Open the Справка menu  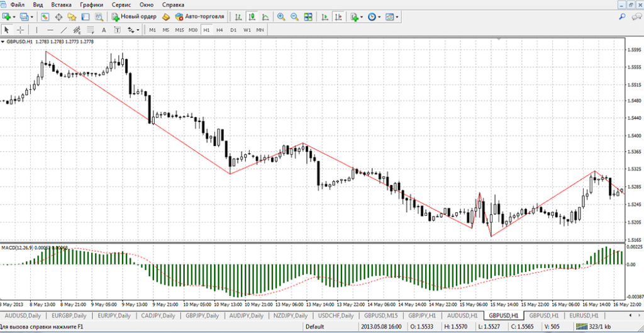pos(173,5)
